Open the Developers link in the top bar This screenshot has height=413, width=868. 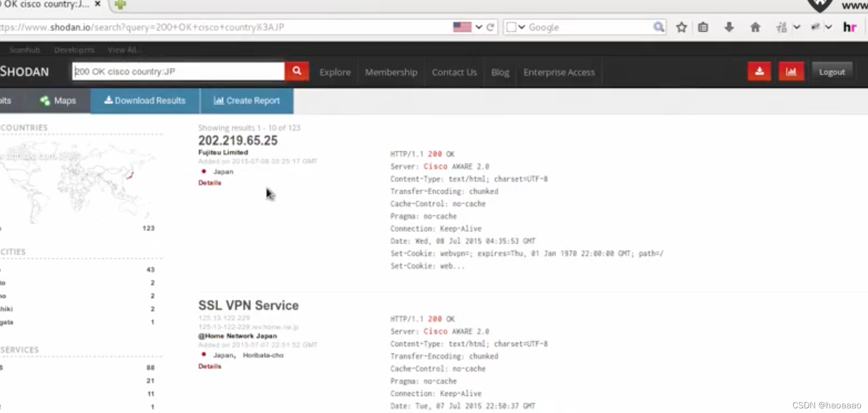[x=74, y=50]
